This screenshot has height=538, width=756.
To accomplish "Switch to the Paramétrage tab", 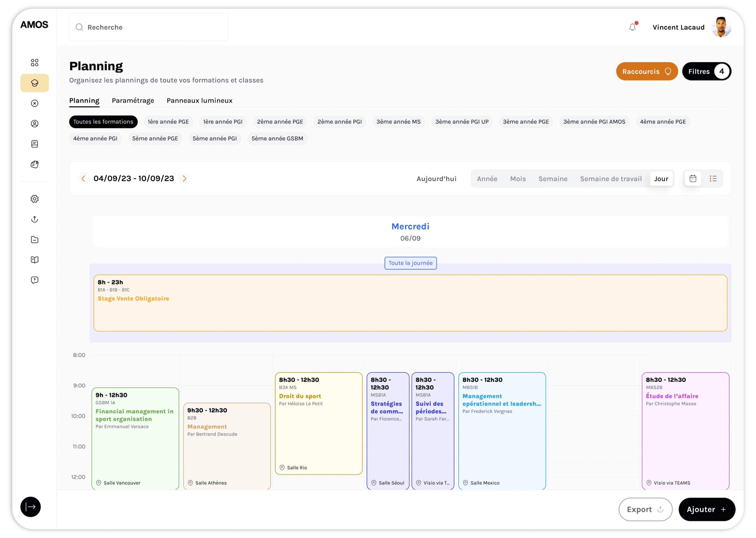I will 133,100.
